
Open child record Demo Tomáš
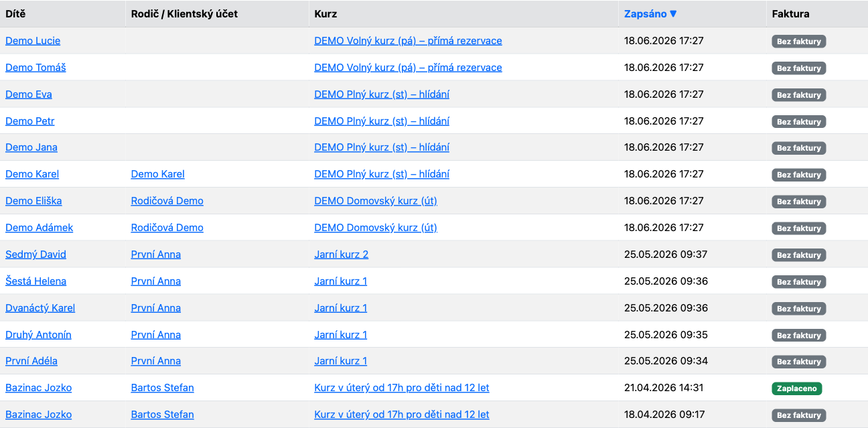coord(35,68)
